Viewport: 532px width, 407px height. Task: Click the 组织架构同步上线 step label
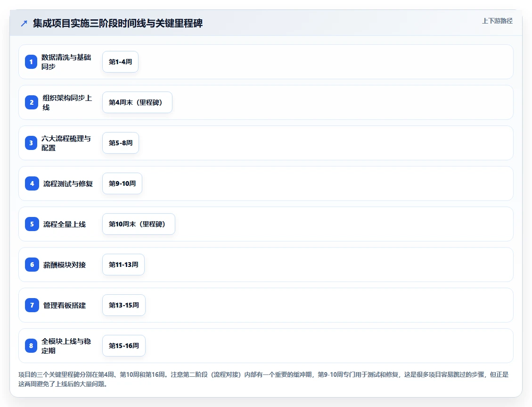point(67,102)
